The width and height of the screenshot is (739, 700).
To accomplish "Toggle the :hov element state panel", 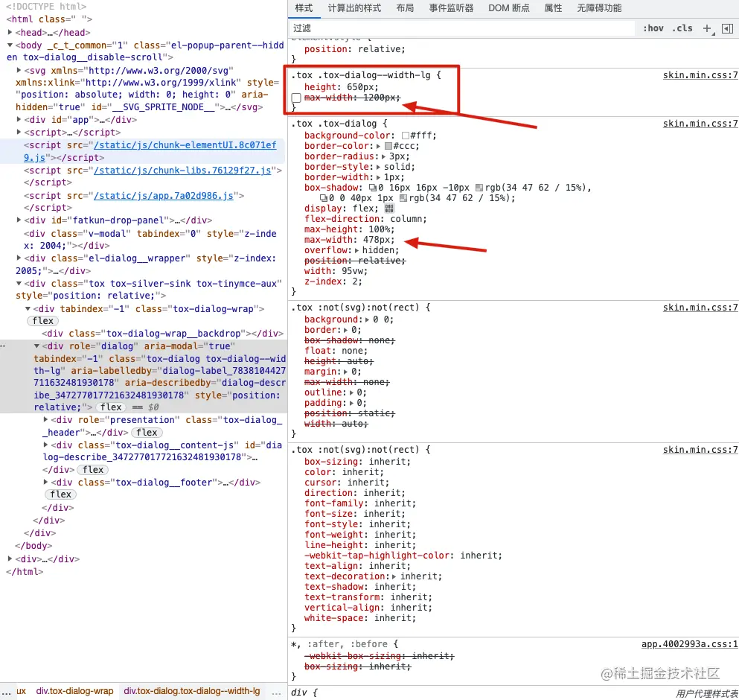I will click(653, 28).
